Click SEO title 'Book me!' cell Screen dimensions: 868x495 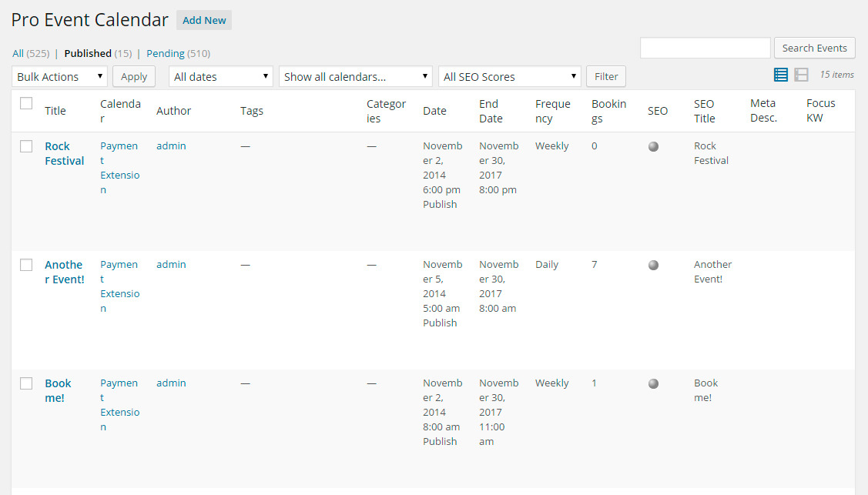coord(705,390)
